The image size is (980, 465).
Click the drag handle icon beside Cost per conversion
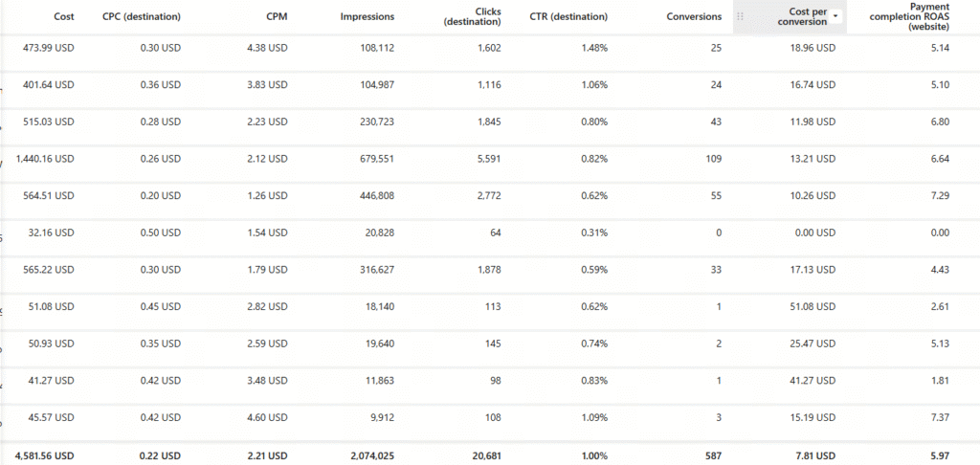click(x=741, y=17)
